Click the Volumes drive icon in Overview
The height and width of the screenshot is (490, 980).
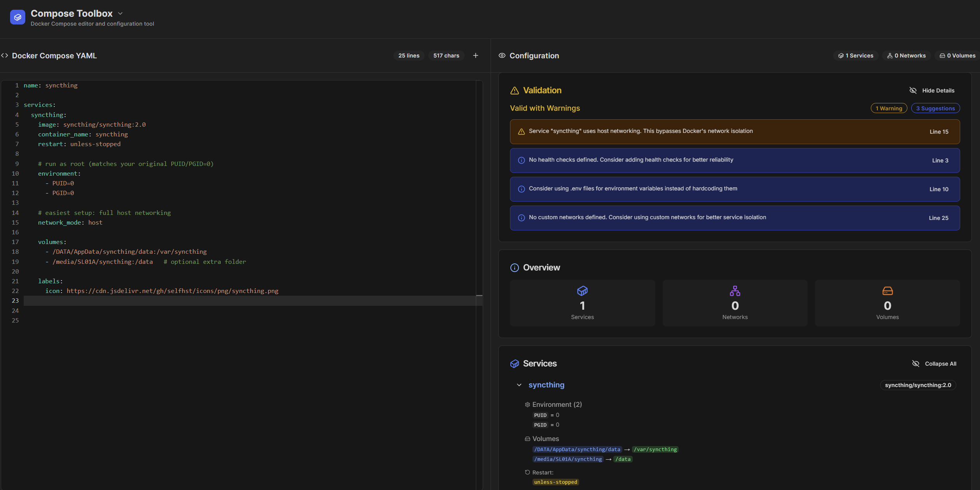point(887,291)
